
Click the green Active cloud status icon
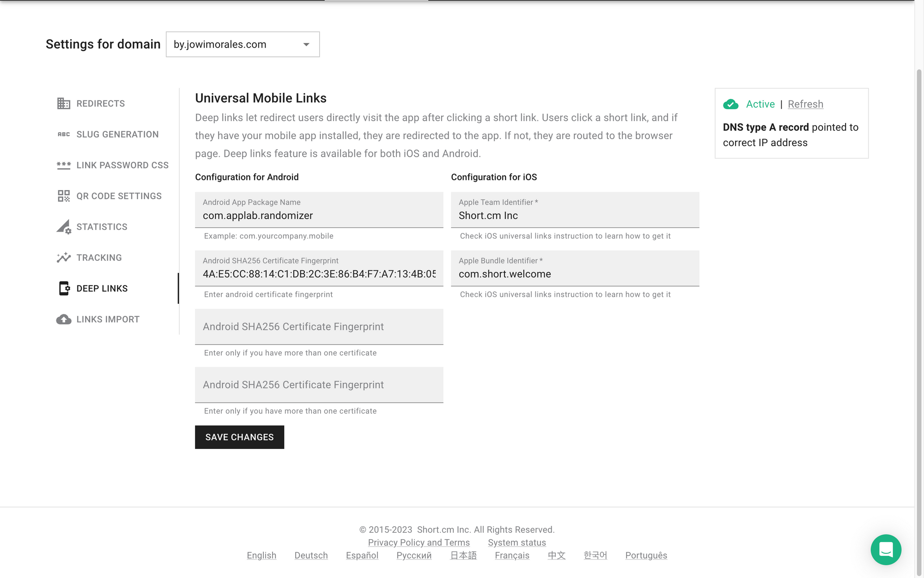pyautogui.click(x=730, y=105)
